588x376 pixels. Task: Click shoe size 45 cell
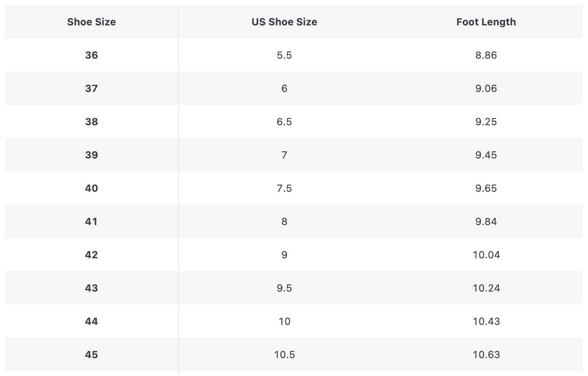[x=92, y=355]
